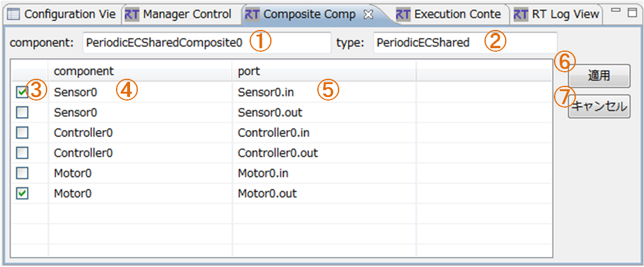
Task: Tick the Controller0.out checkbox
Action: (x=22, y=153)
